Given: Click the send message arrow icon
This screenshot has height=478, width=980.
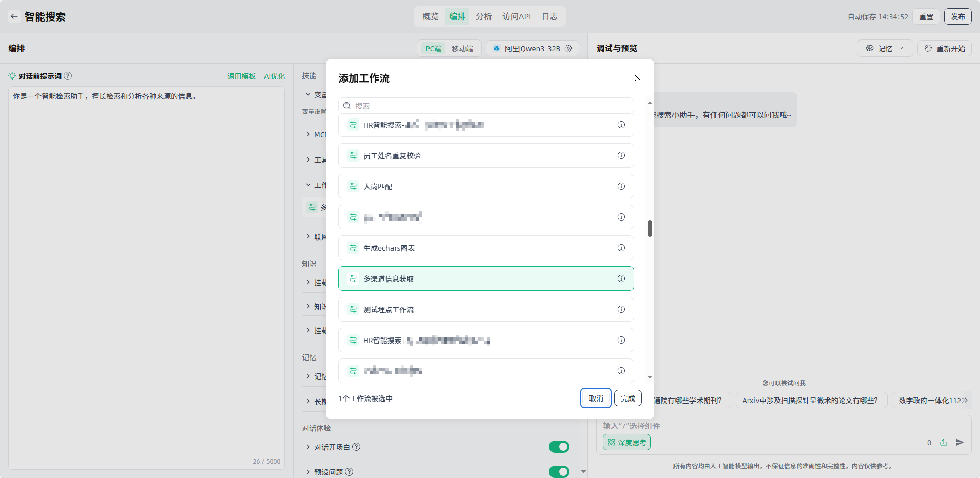Looking at the screenshot, I should (959, 442).
